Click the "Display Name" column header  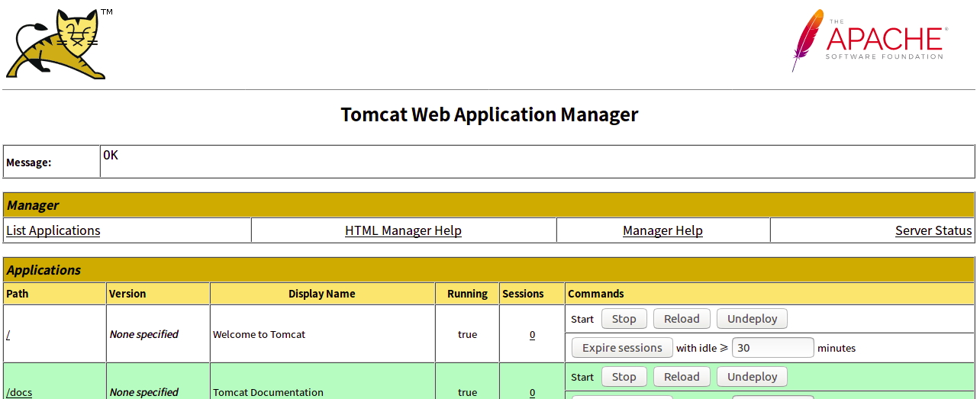322,294
